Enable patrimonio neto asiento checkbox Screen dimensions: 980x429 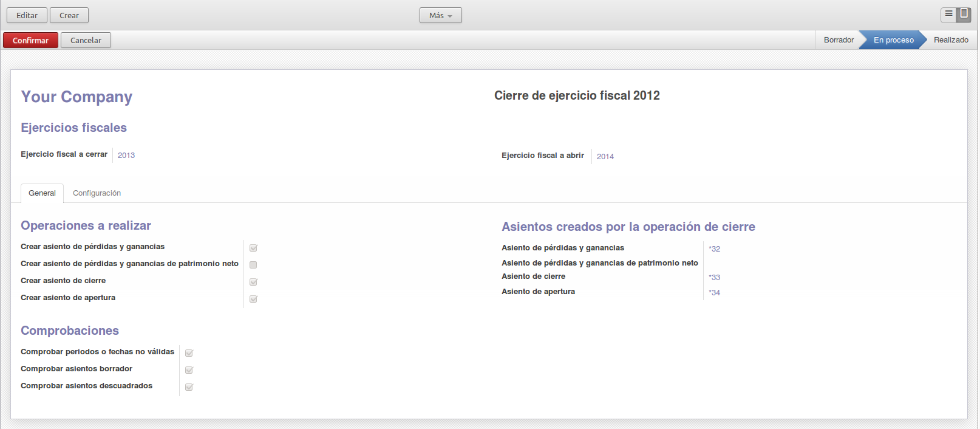[x=253, y=265]
